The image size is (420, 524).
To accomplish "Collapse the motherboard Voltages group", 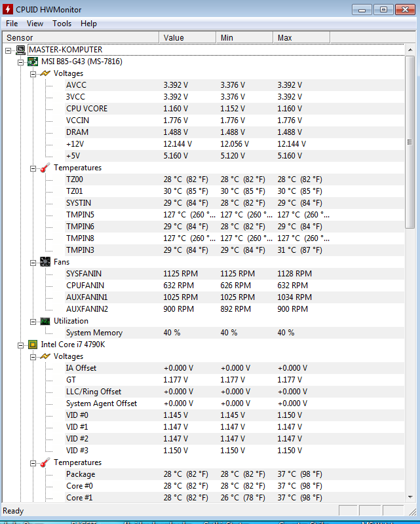I will (33, 74).
